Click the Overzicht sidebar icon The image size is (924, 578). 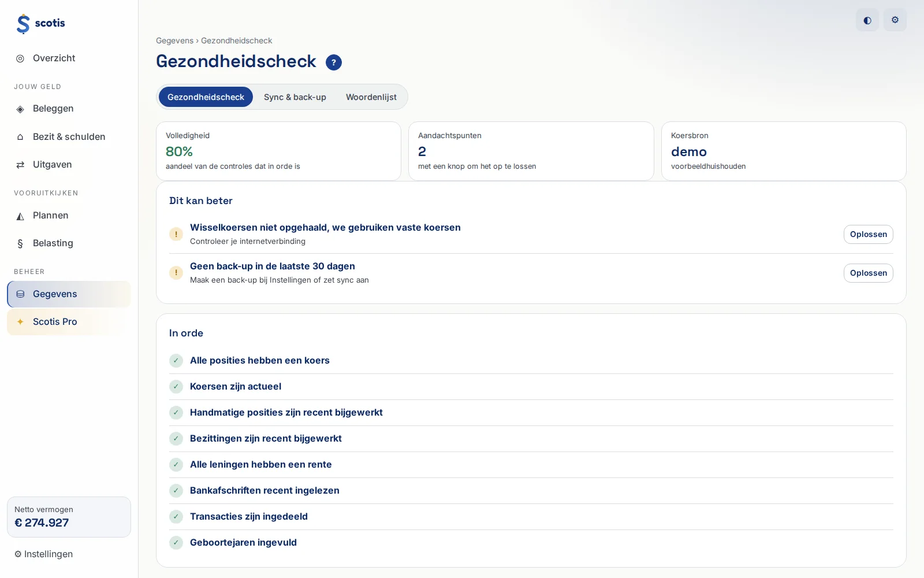pos(20,58)
